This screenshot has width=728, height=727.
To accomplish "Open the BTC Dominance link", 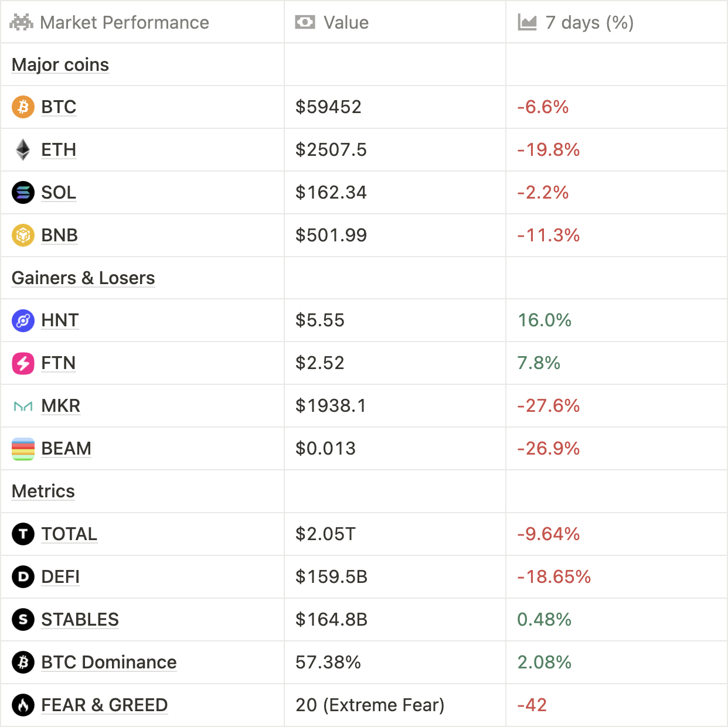I will pos(108,663).
